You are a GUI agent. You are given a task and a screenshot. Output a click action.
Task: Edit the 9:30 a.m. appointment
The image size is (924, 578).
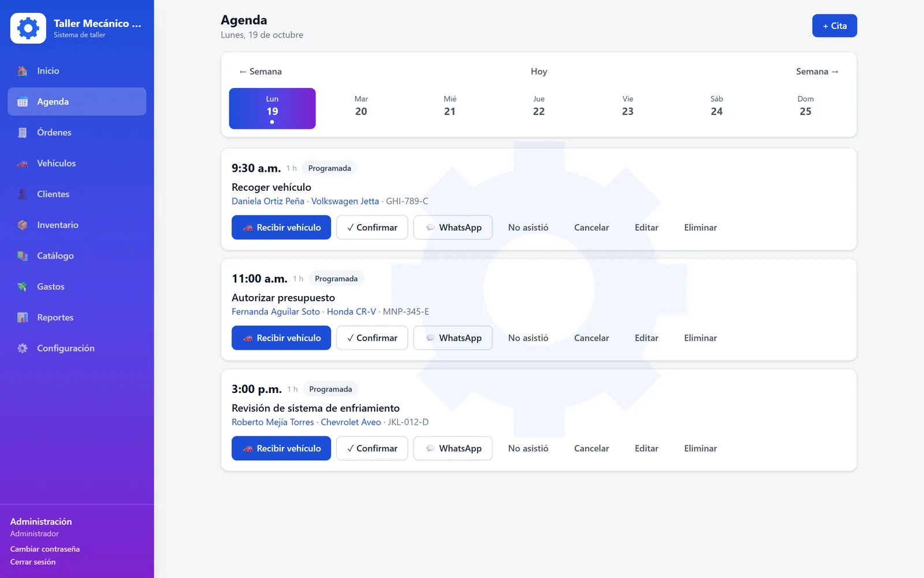tap(646, 228)
